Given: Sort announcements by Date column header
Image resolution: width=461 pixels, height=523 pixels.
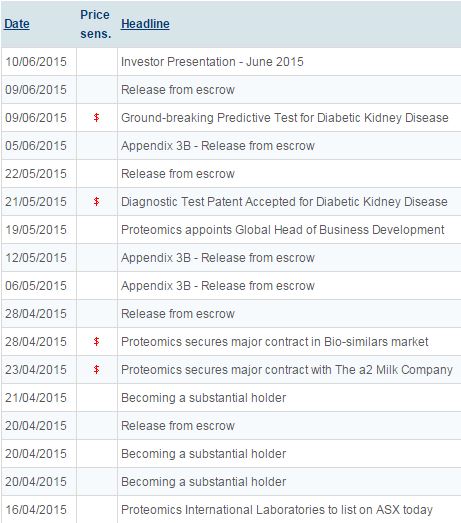Looking at the screenshot, I should click(17, 24).
